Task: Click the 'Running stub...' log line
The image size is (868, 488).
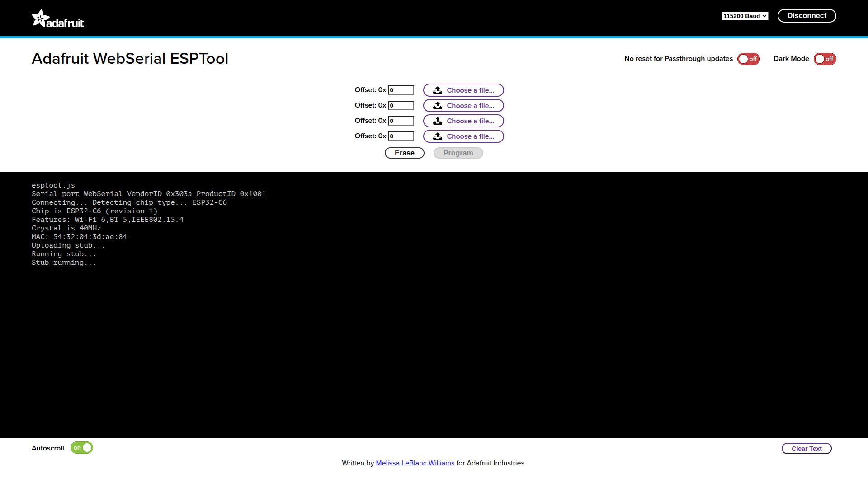Action: pos(64,254)
